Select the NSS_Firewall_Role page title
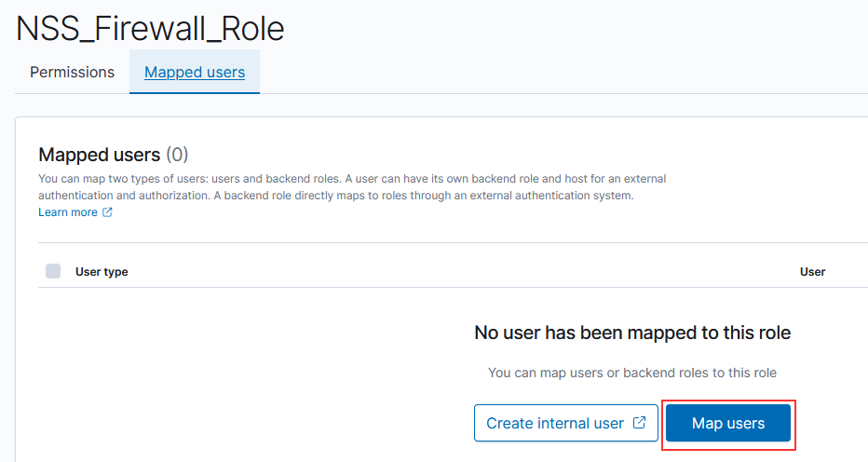 pyautogui.click(x=150, y=29)
